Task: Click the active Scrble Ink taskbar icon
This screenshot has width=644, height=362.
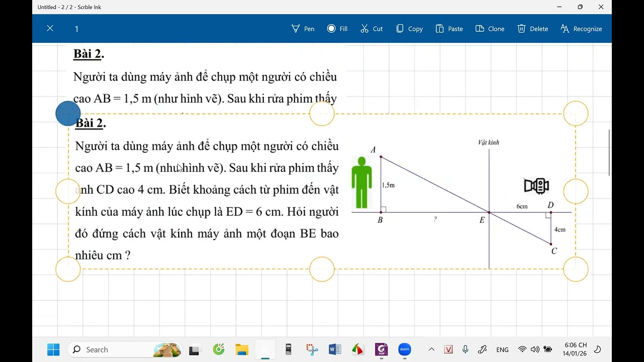Action: (265, 350)
